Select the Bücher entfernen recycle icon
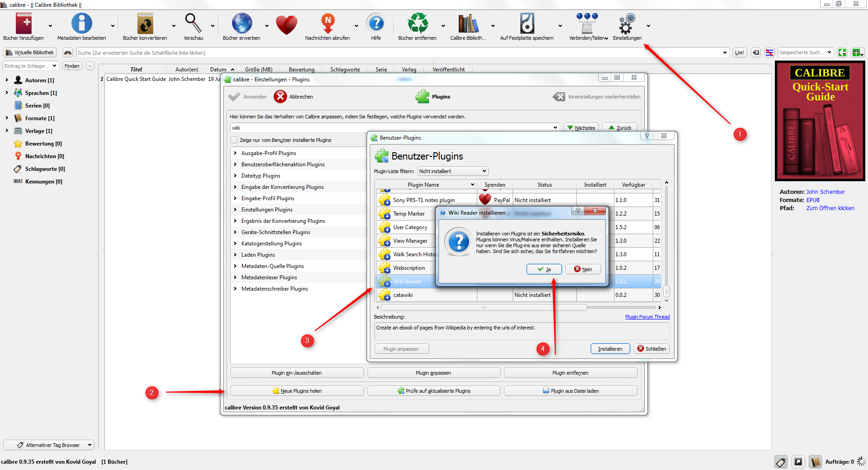 point(417,24)
